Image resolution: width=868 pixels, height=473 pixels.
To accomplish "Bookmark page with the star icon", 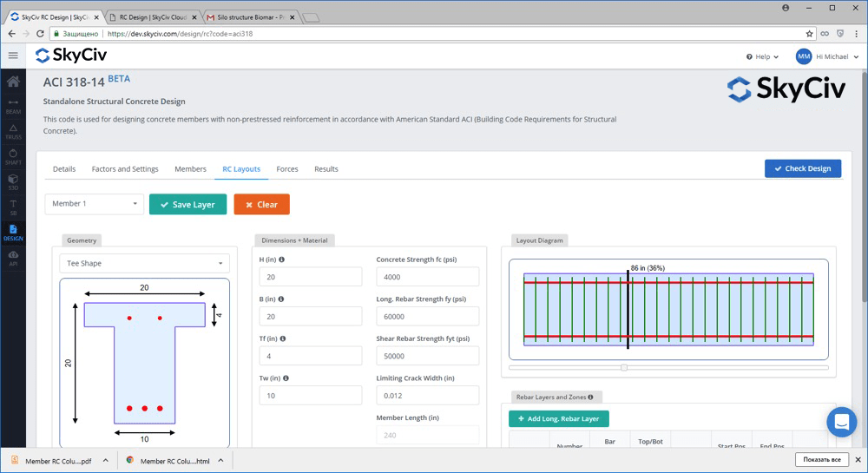I will click(x=809, y=34).
